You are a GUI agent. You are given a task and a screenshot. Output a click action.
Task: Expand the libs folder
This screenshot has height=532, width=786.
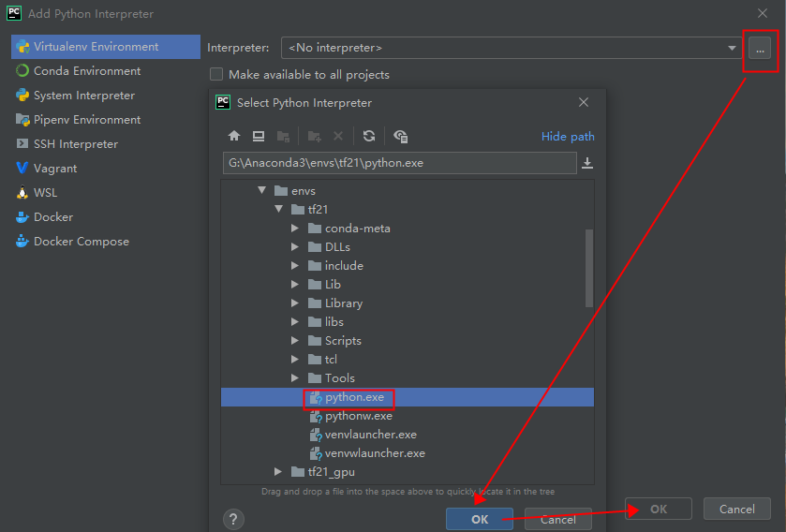click(x=295, y=321)
